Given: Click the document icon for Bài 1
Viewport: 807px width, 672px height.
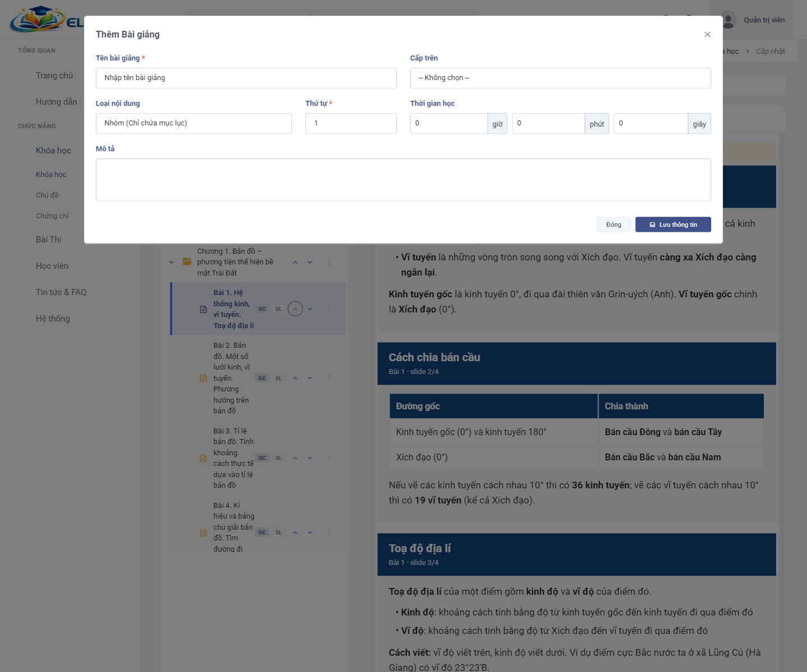Looking at the screenshot, I should (203, 309).
